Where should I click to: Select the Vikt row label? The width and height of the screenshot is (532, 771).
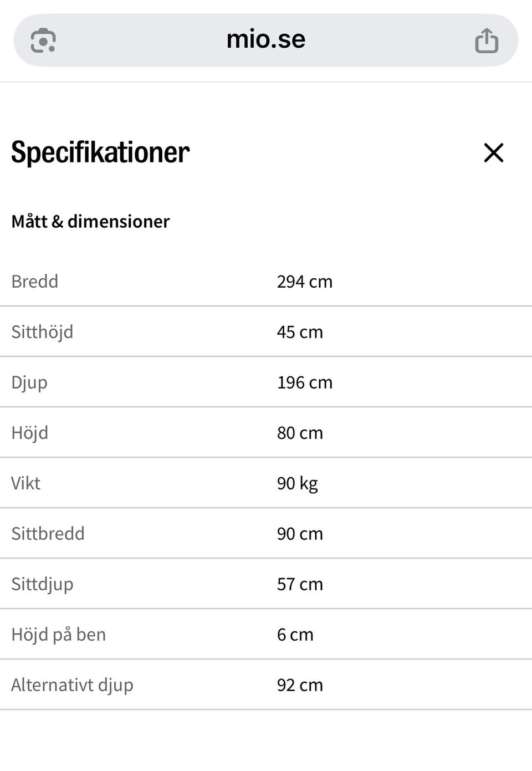[x=26, y=483]
